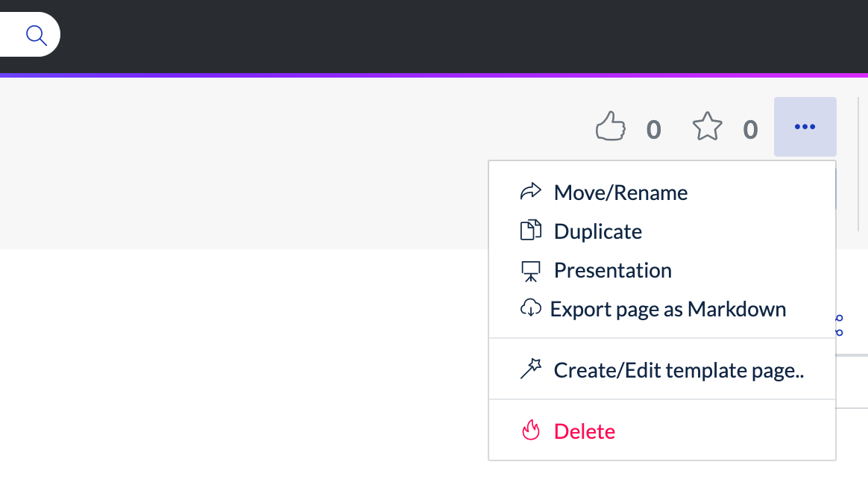This screenshot has height=497, width=868.
Task: Open the Create/Edit template page.. label
Action: point(679,370)
